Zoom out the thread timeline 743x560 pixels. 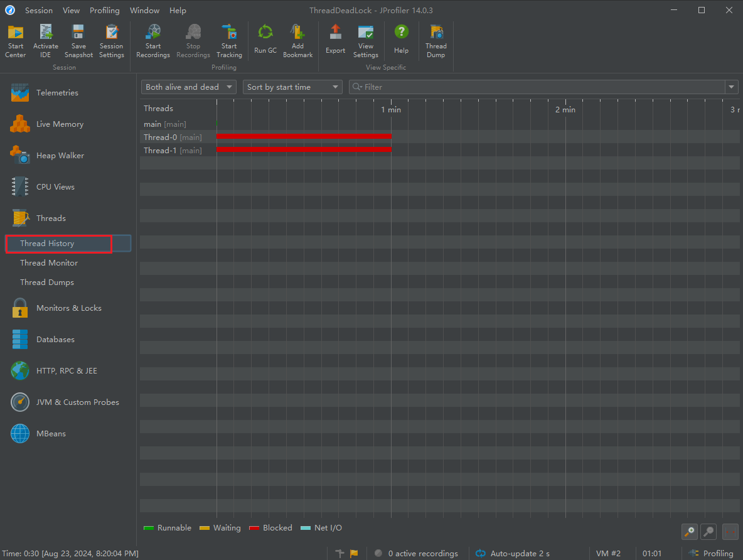pos(708,532)
